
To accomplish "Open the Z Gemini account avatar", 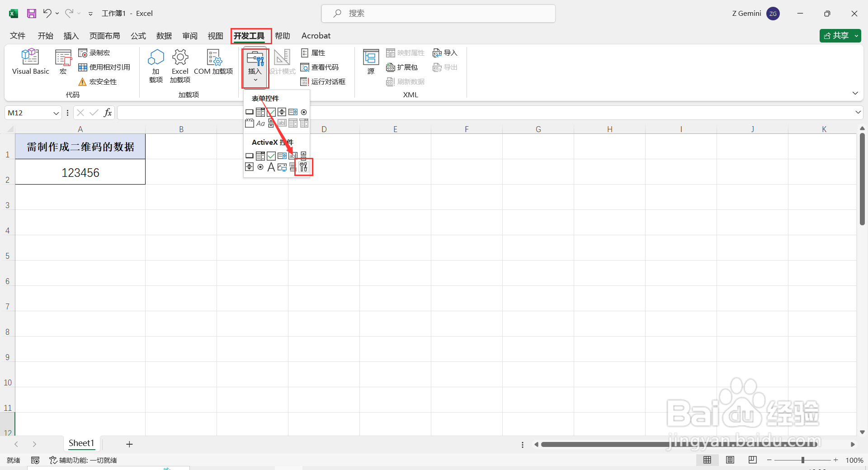I will [773, 14].
